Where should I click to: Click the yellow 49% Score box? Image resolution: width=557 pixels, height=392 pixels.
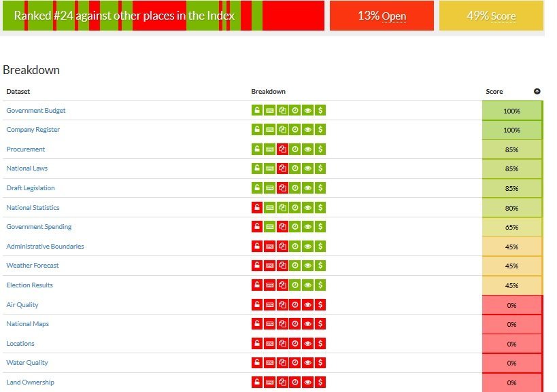[491, 16]
